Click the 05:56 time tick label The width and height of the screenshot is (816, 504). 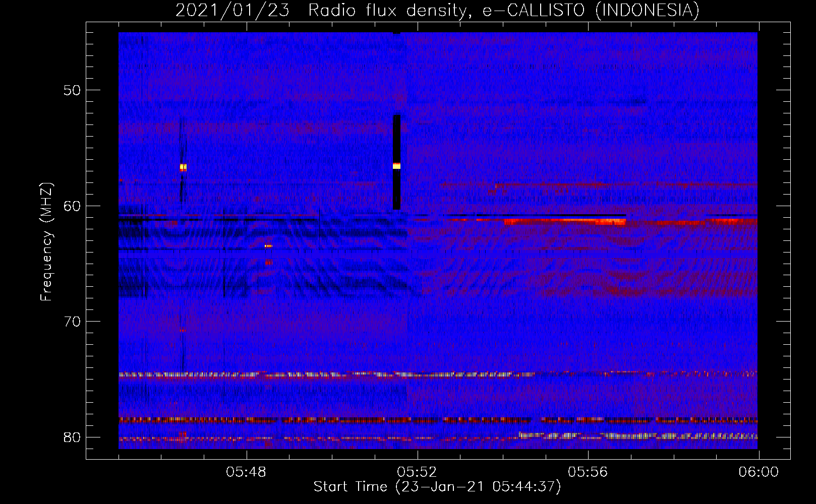[588, 472]
